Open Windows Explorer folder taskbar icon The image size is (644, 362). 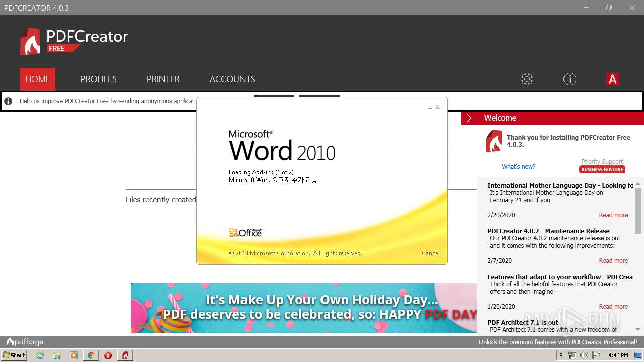pos(57,355)
